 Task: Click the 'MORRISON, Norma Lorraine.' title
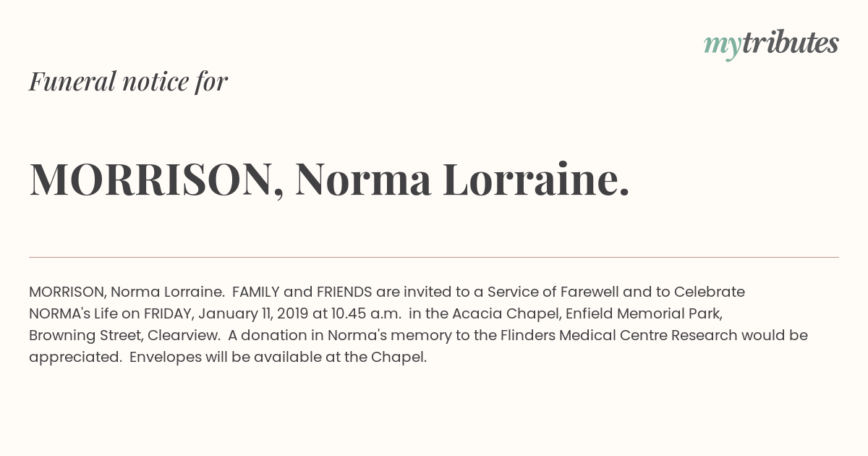[329, 179]
